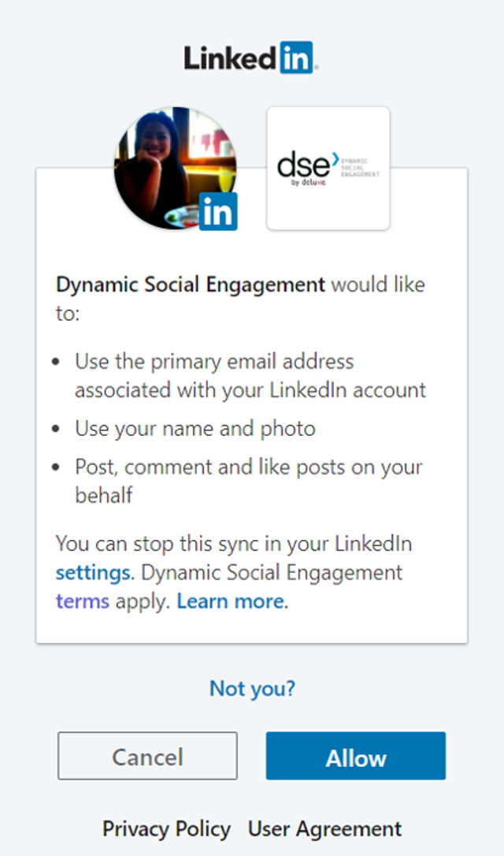Click the LinkedIn badge on the profile photo
504x856 pixels.
point(218,210)
